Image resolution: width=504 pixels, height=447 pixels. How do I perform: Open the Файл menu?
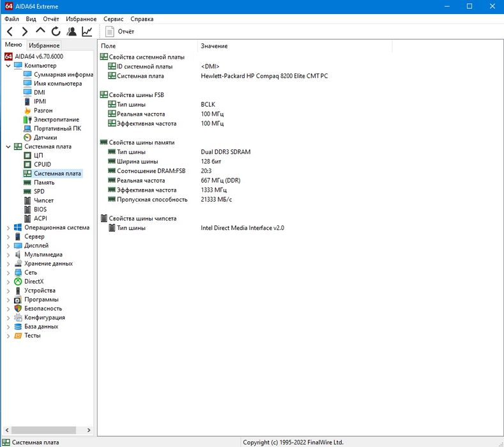coord(11,19)
